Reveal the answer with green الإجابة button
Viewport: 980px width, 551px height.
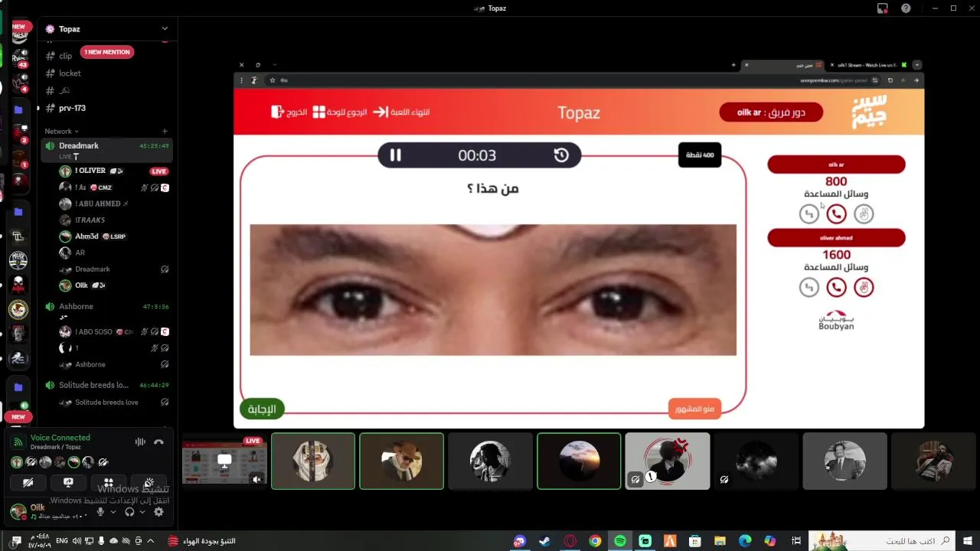[262, 409]
